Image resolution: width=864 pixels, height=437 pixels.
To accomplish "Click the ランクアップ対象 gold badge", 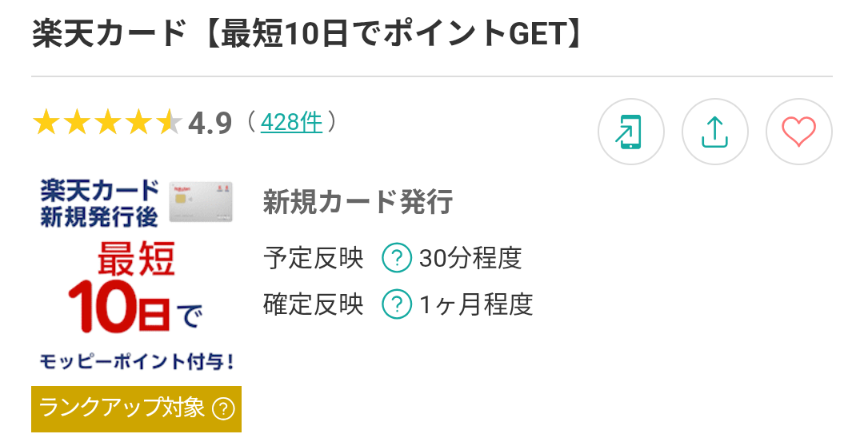I will (136, 409).
